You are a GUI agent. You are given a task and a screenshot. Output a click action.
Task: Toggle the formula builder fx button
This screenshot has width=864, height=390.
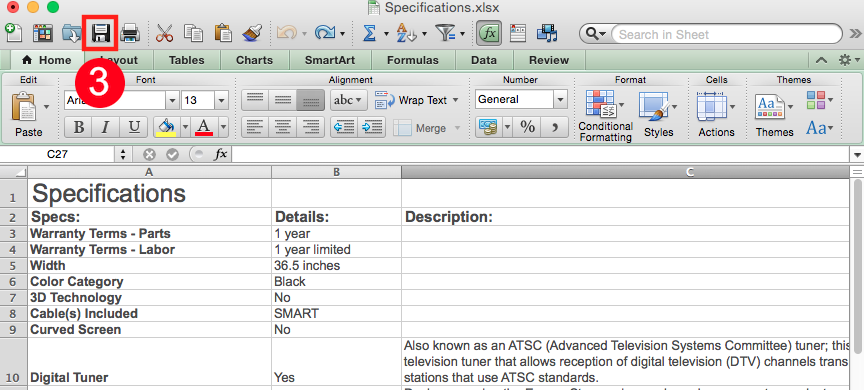pos(489,34)
